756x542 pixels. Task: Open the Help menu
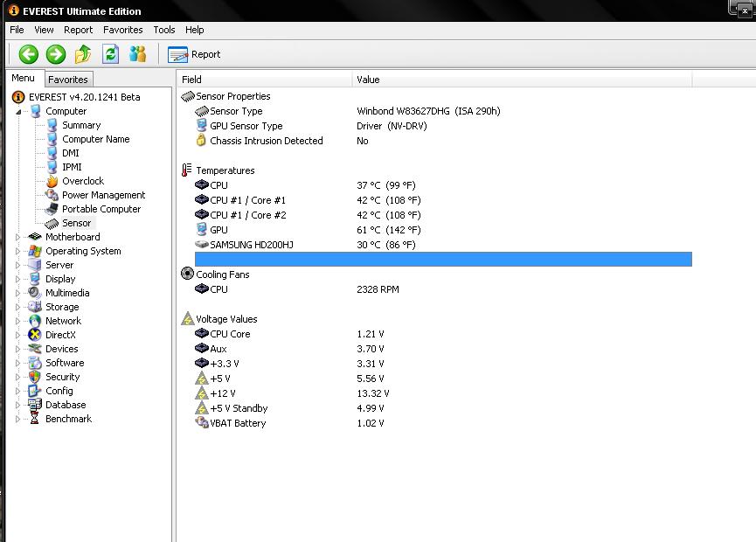(194, 30)
